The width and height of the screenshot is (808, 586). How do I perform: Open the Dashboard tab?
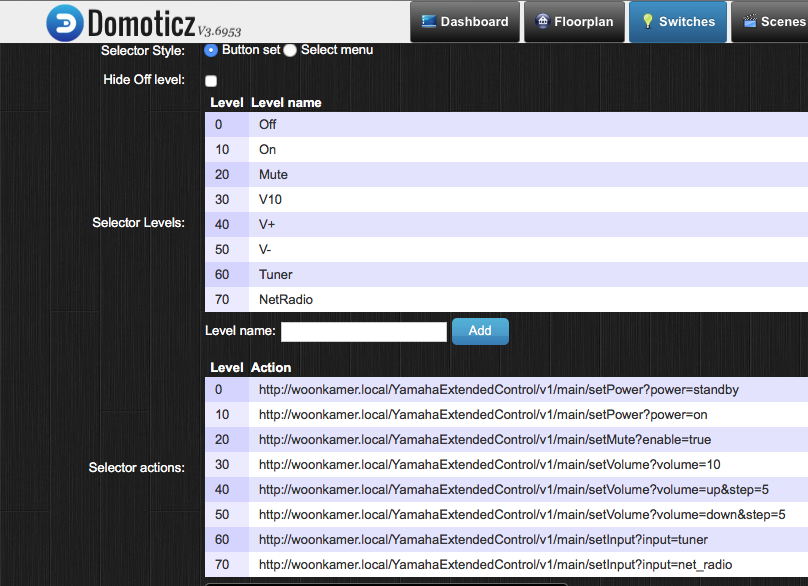465,22
